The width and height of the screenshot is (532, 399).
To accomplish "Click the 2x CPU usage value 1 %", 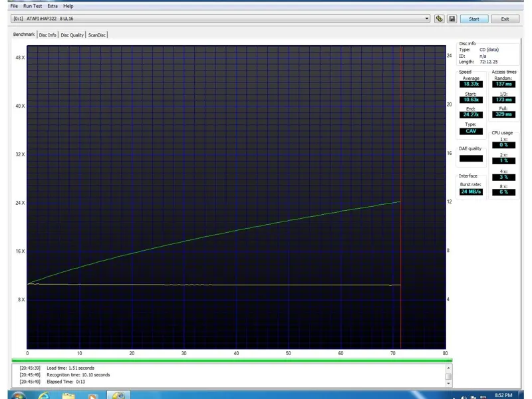I will pyautogui.click(x=503, y=161).
